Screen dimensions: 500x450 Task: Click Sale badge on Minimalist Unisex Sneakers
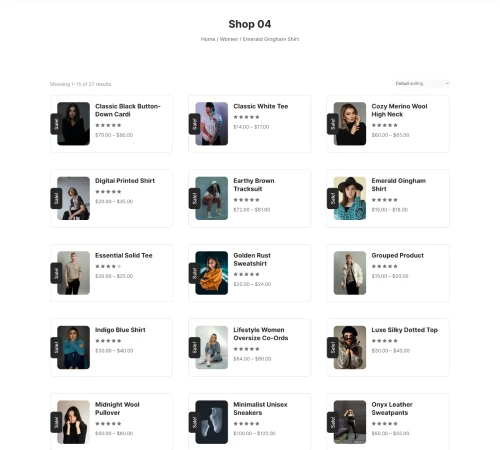point(194,422)
